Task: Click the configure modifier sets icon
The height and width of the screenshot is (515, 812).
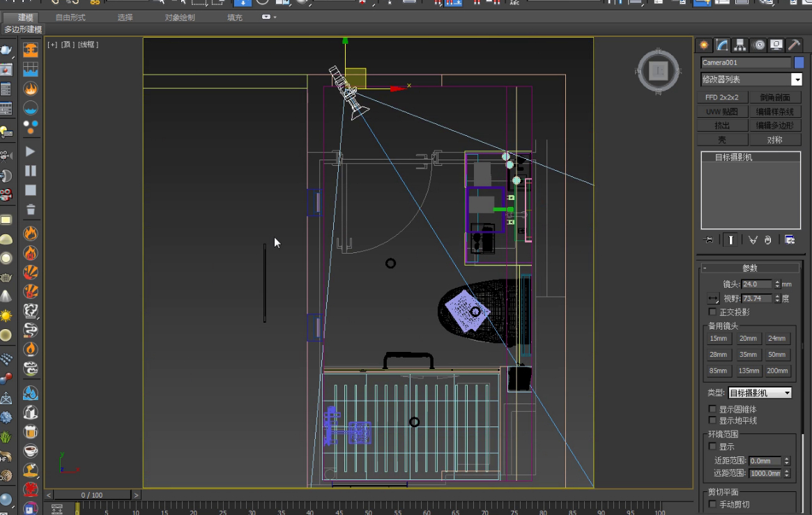Action: [790, 240]
